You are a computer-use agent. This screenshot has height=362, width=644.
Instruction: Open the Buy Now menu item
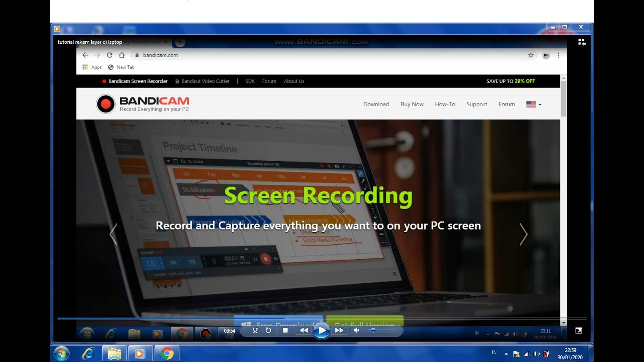[412, 104]
